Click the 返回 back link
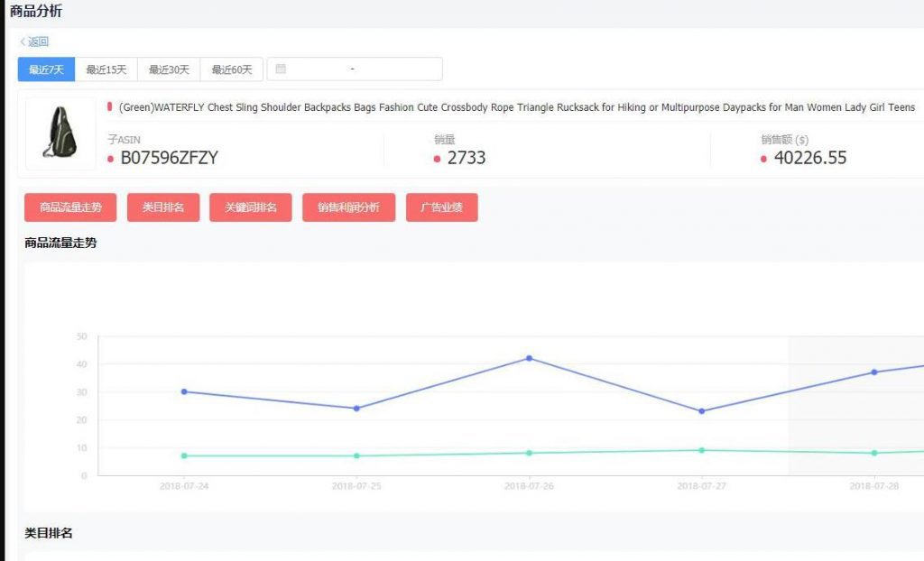Viewport: 924px width, 561px height. (35, 41)
